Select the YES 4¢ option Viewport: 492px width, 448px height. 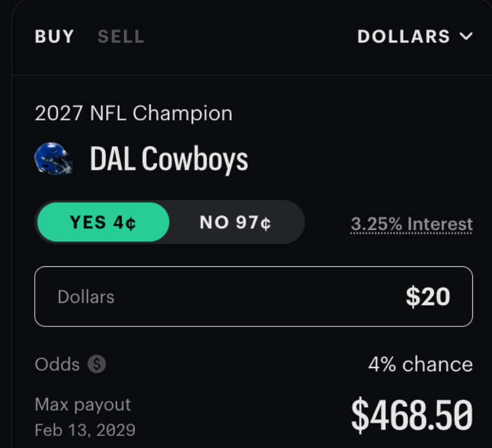[103, 222]
